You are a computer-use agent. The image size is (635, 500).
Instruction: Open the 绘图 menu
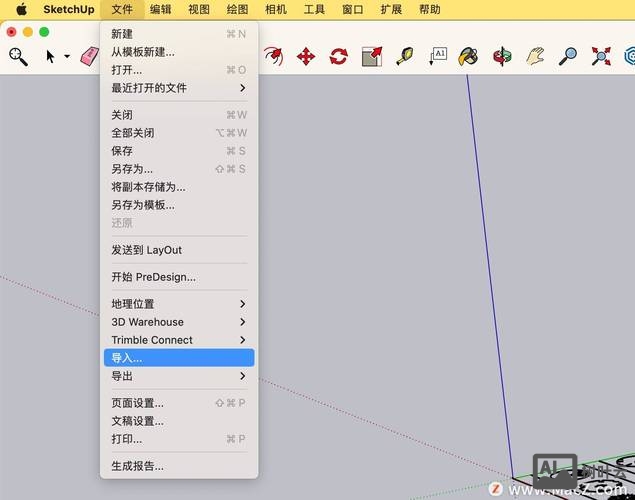[237, 9]
